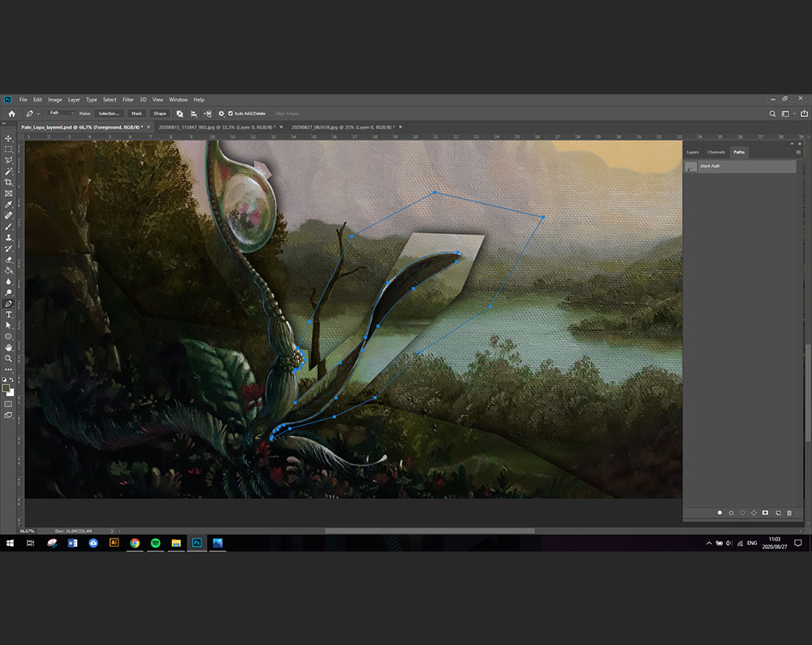This screenshot has width=812, height=645.
Task: Pick the Clone Stamp tool
Action: tap(9, 238)
